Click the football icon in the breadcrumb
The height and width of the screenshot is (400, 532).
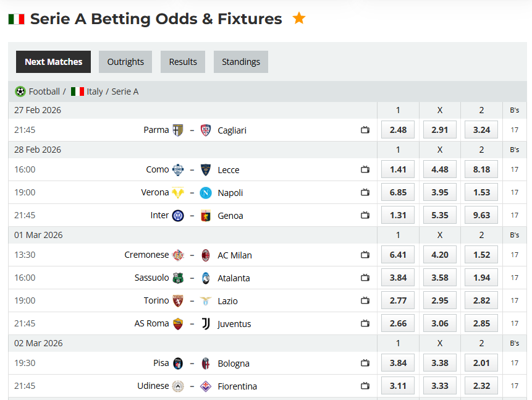(x=19, y=91)
